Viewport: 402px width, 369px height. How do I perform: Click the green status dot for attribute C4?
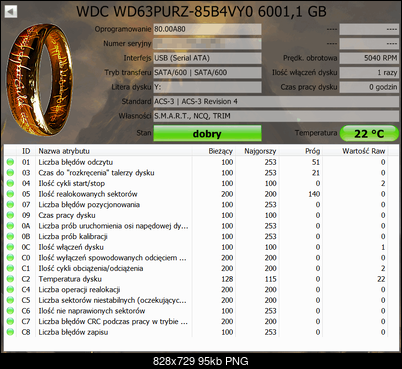point(10,290)
